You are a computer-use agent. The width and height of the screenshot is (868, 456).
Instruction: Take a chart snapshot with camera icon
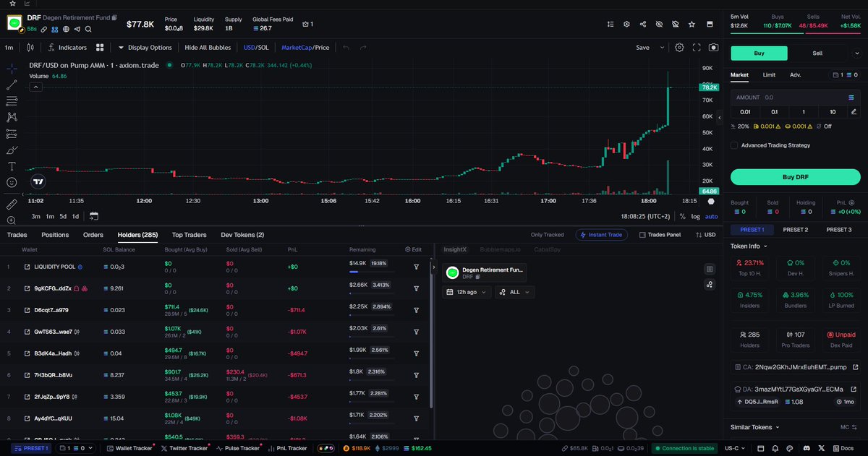click(x=714, y=48)
